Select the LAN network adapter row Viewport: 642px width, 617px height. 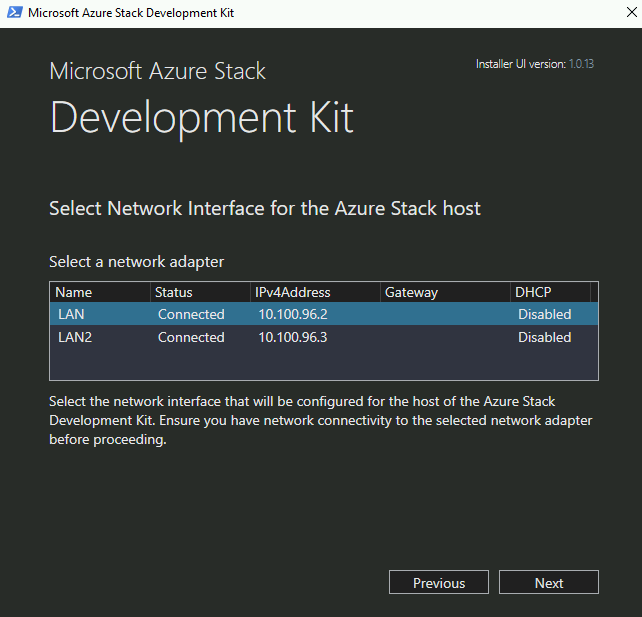point(323,314)
